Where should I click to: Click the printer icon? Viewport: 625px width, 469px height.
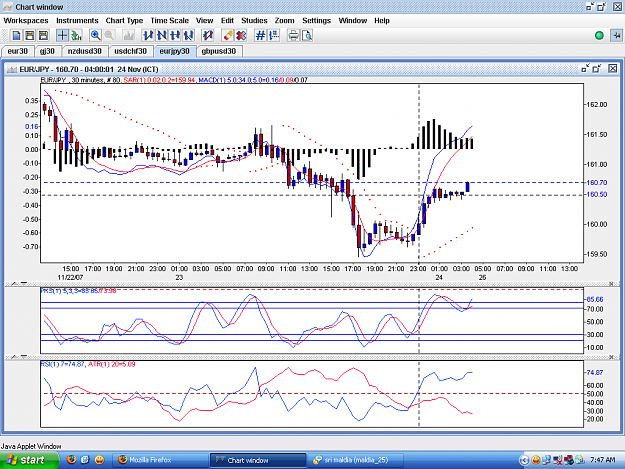293,36
